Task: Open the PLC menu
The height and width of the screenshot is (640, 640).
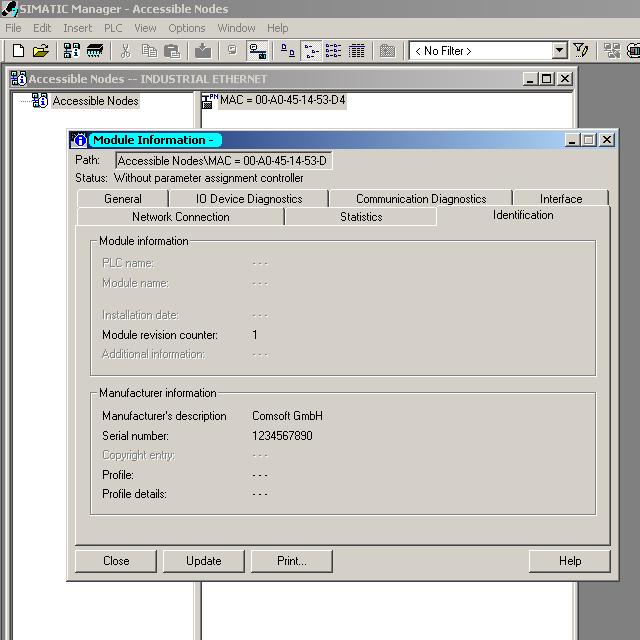Action: tap(112, 28)
